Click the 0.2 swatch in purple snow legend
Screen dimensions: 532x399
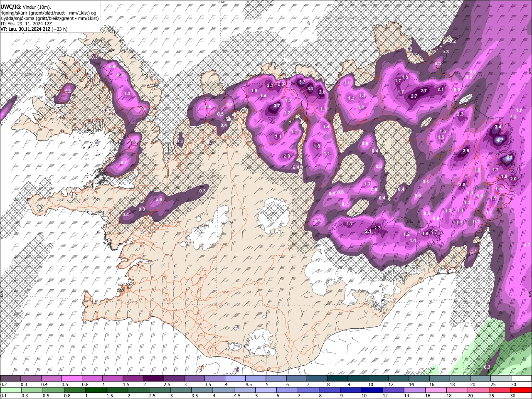pyautogui.click(x=10, y=379)
